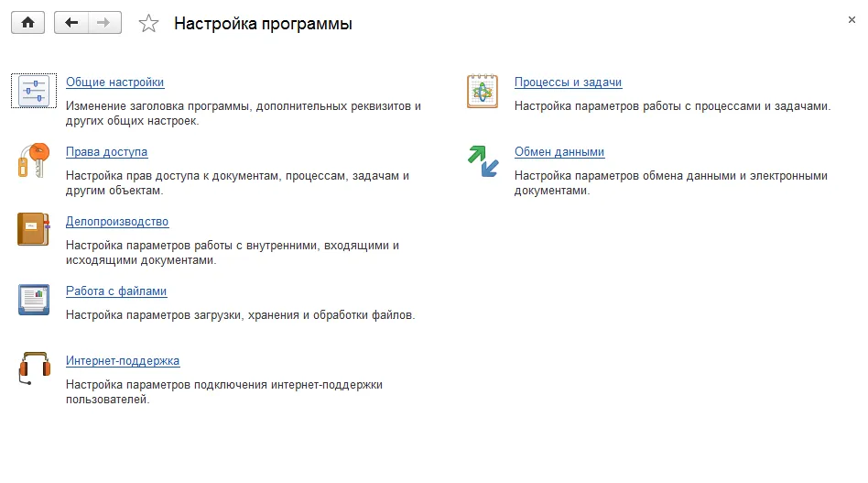This screenshot has height=483, width=868.
Task: Click description 'Настройка параметров загрузки, хранения и обработки файлов'
Action: [240, 315]
